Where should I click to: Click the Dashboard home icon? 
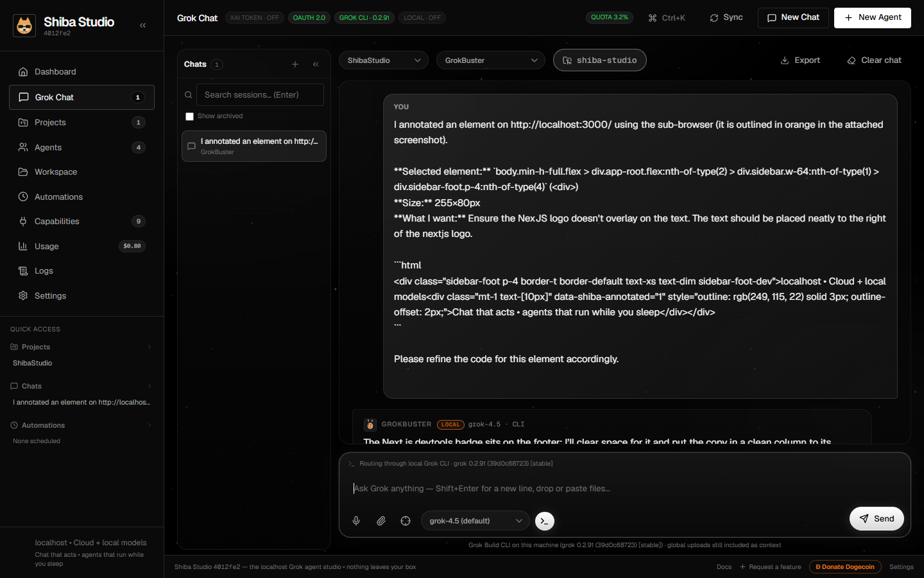[23, 72]
